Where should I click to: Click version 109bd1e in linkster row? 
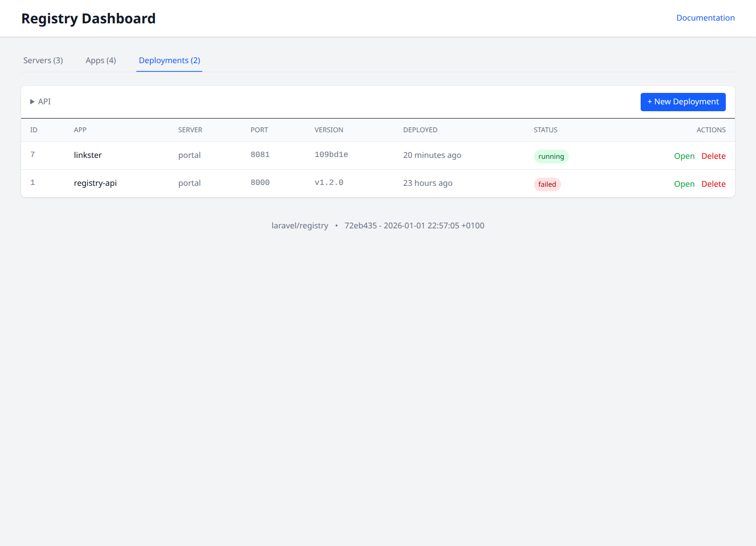(331, 155)
